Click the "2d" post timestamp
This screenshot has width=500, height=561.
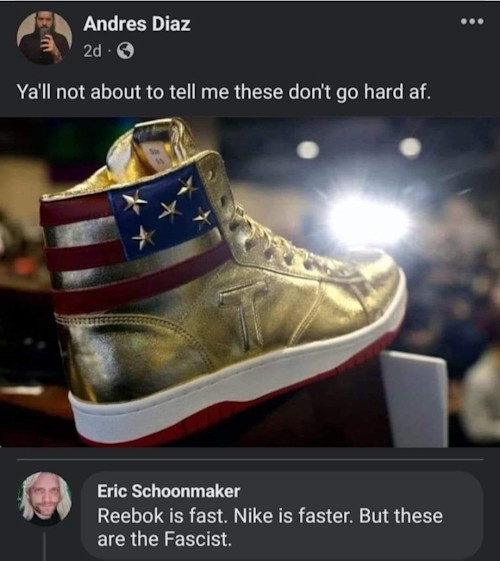[x=92, y=51]
